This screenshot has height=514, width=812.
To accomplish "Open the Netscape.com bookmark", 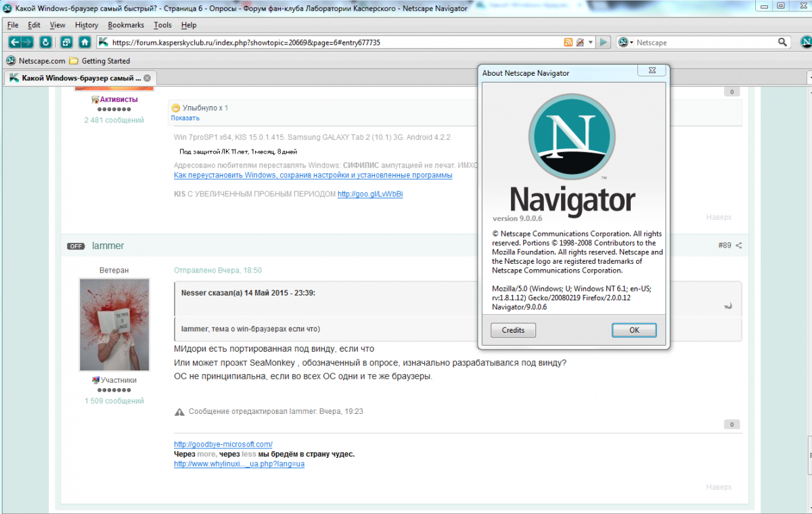I will (x=36, y=60).
